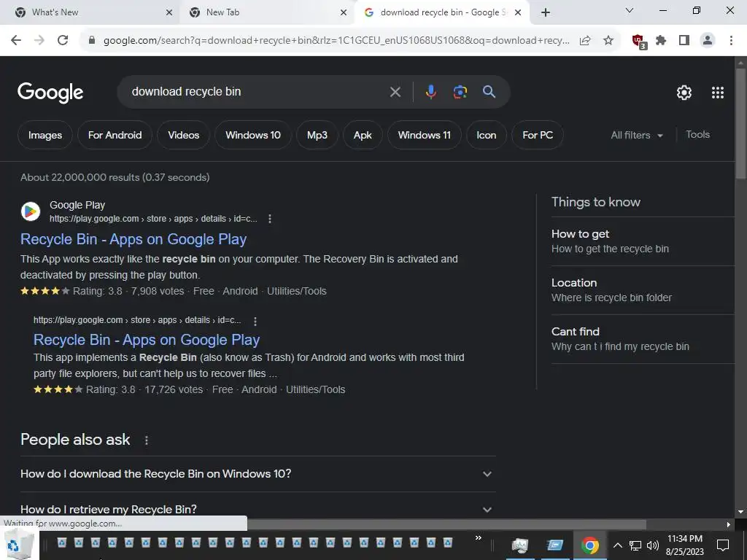Image resolution: width=747 pixels, height=560 pixels.
Task: Open the Chrome three-dot menu
Action: point(731,41)
